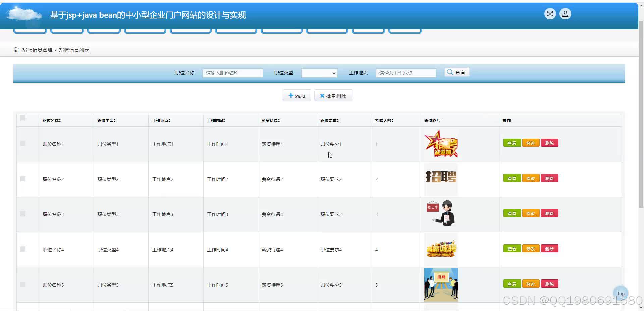Toggle the select-all checkbox in table header
644x311 pixels.
[23, 118]
